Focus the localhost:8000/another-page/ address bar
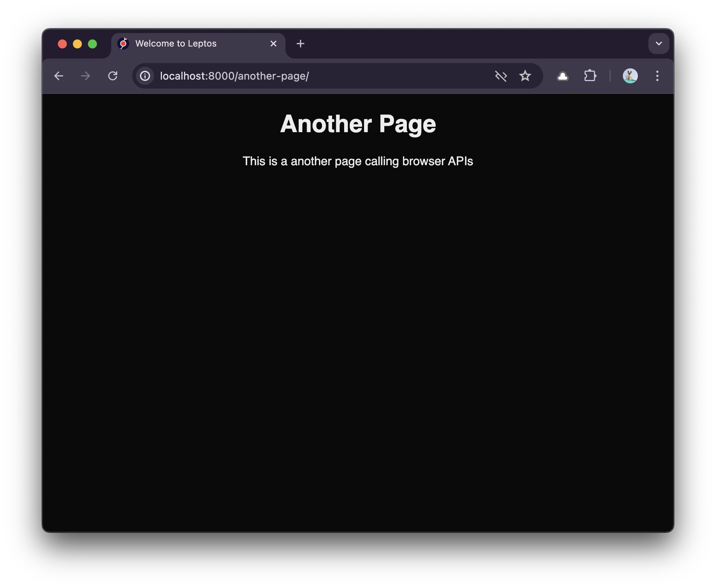This screenshot has width=716, height=588. (x=319, y=76)
